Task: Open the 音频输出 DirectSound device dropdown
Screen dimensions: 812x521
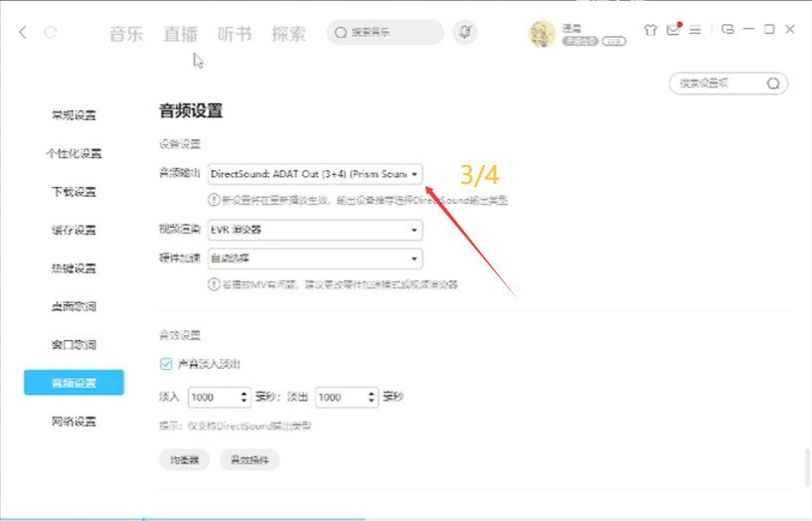Action: click(315, 174)
